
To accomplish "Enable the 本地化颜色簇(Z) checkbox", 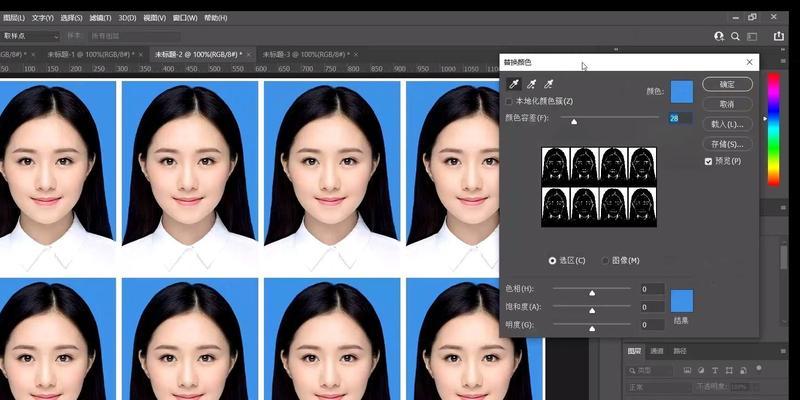I will point(509,102).
